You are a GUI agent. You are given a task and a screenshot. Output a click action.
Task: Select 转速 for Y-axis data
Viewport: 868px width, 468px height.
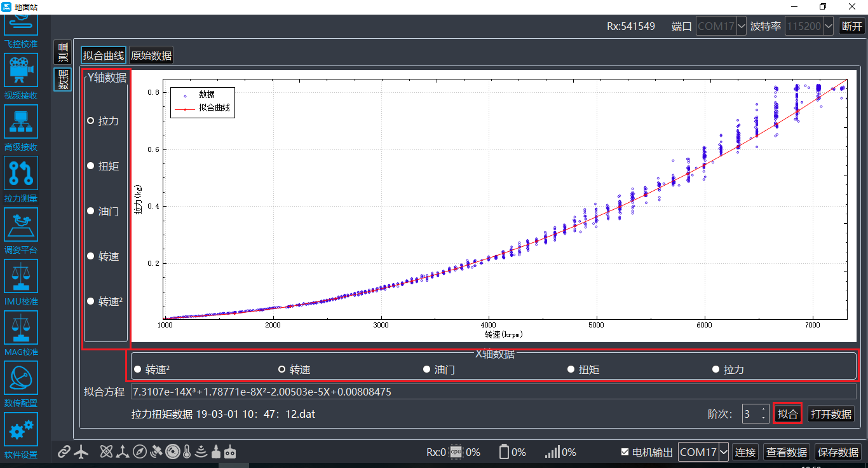[103, 256]
